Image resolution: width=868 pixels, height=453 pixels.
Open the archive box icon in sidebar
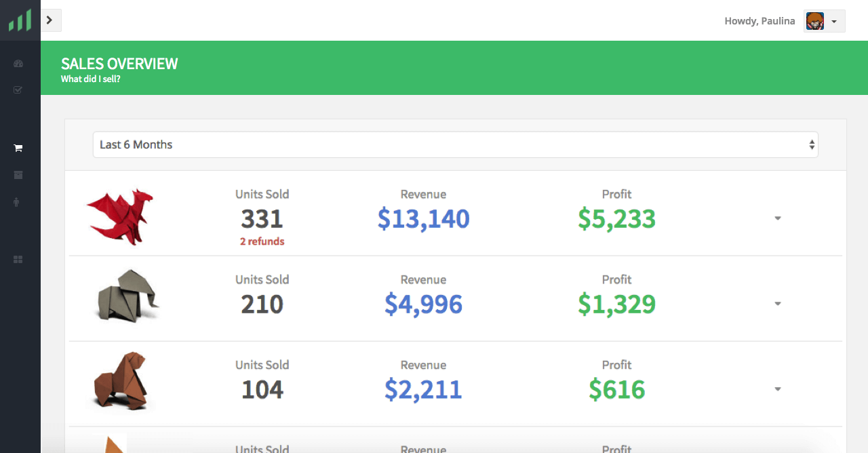click(18, 175)
